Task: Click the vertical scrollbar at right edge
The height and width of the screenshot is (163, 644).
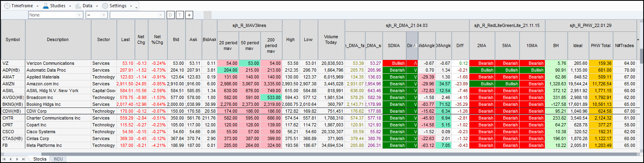Action: (x=642, y=56)
